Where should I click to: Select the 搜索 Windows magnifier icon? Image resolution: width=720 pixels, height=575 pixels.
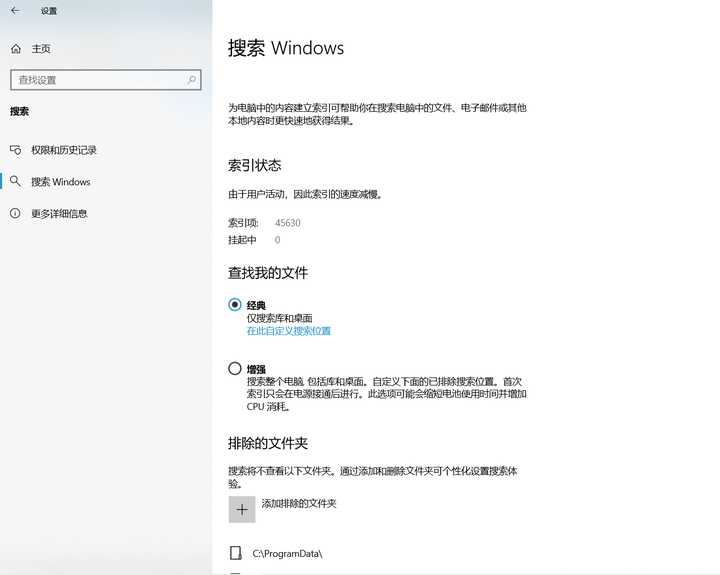click(x=16, y=181)
